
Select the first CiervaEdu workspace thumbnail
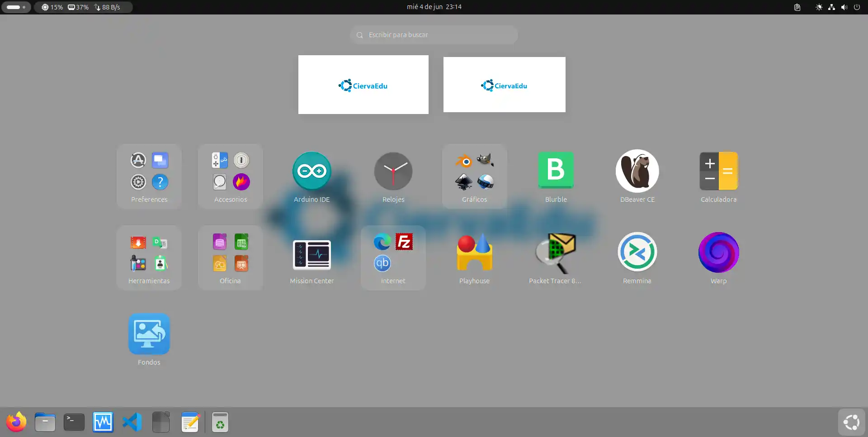pos(363,85)
